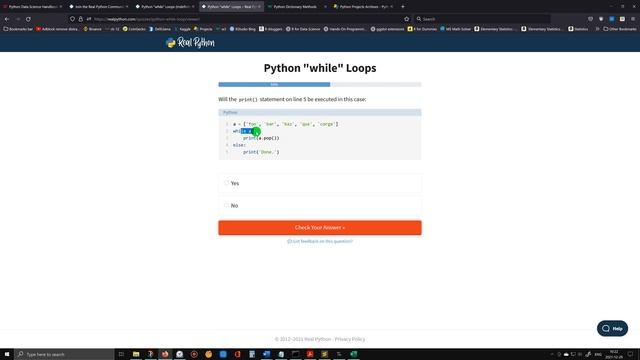Open the Projects bookmark folder
The width and height of the screenshot is (640, 360).
(203, 29)
